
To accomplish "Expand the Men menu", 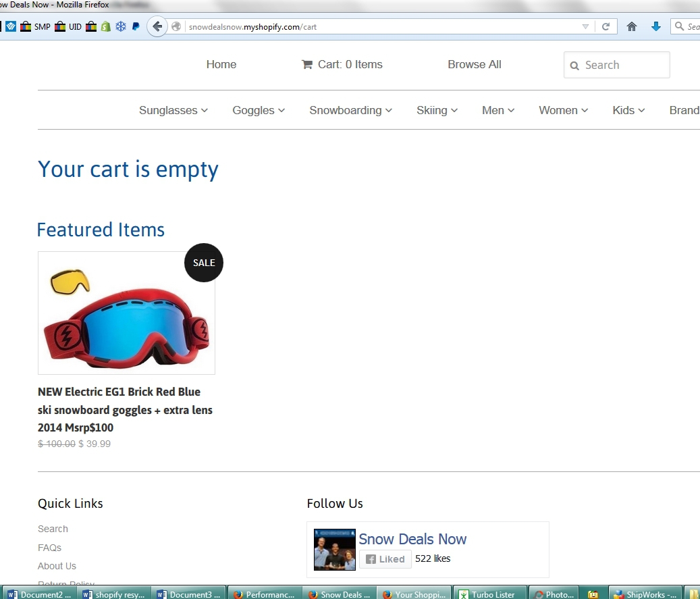I will (498, 110).
